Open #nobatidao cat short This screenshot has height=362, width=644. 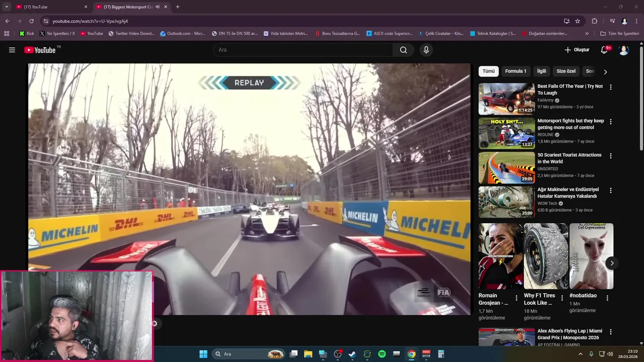pyautogui.click(x=591, y=256)
